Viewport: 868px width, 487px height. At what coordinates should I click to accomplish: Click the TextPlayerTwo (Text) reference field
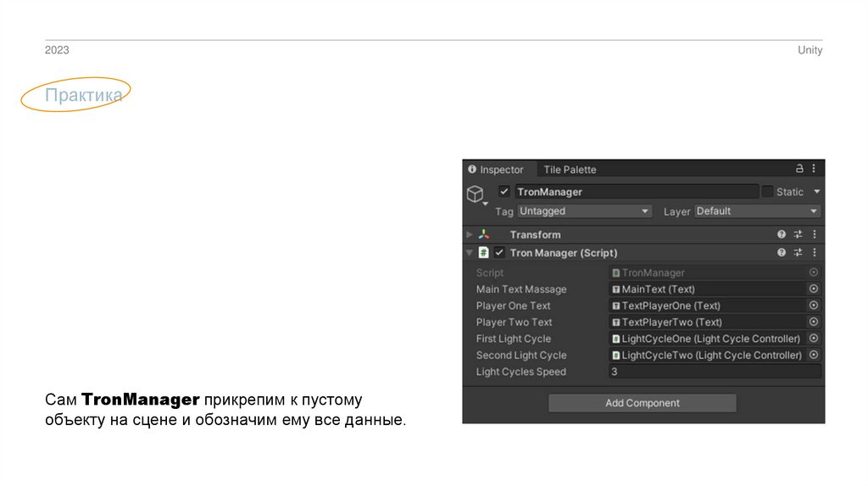(708, 322)
